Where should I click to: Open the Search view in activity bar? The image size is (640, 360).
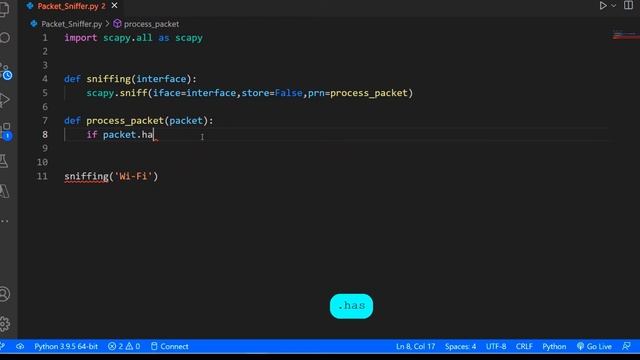click(x=5, y=38)
